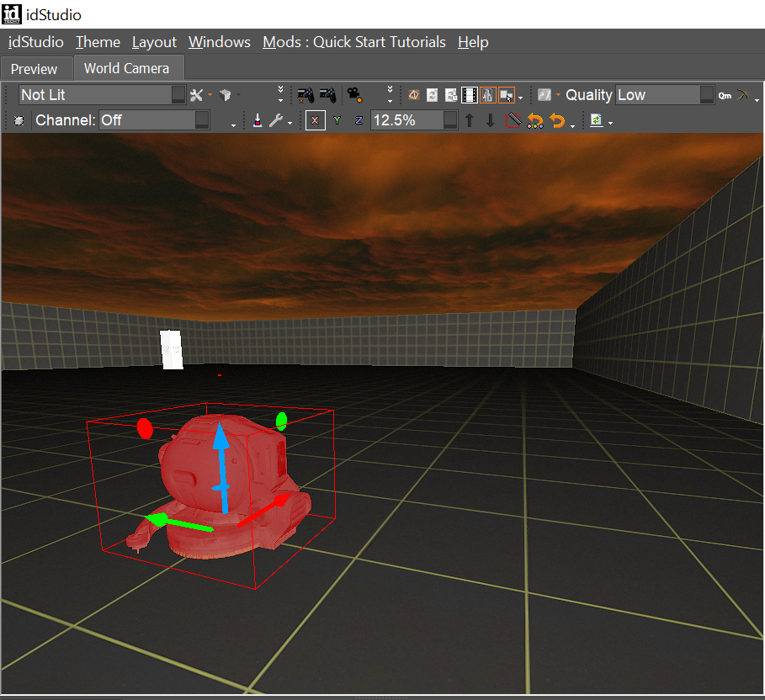
Task: Click the red oval gizmo handle
Action: coord(145,428)
